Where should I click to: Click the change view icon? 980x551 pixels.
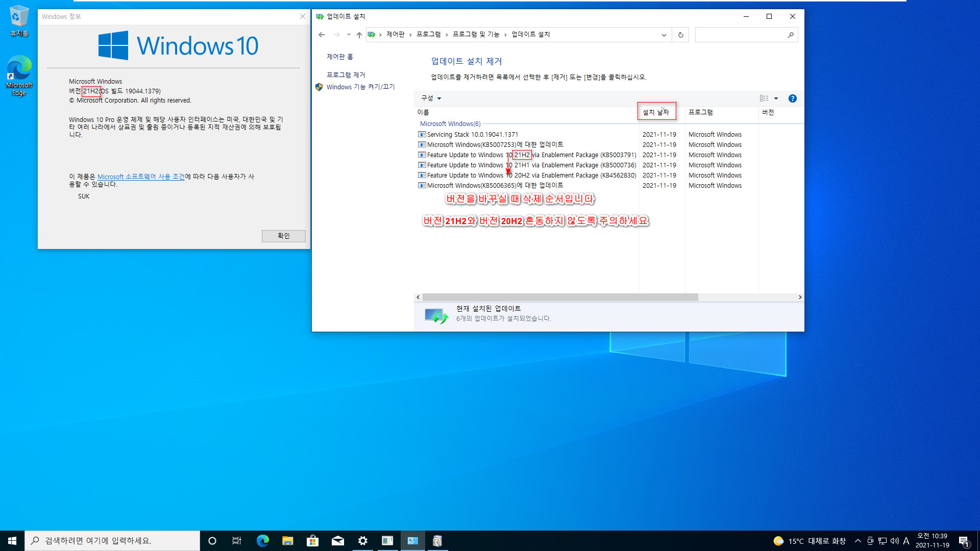[x=764, y=98]
